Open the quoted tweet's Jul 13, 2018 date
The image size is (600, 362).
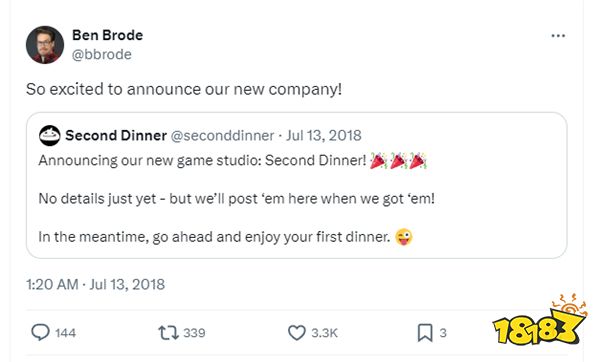[x=324, y=135]
